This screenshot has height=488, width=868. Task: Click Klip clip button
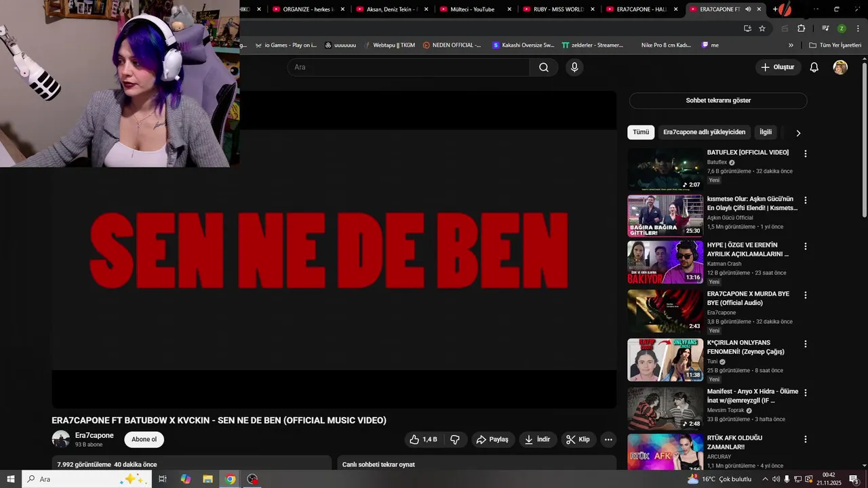pyautogui.click(x=578, y=439)
